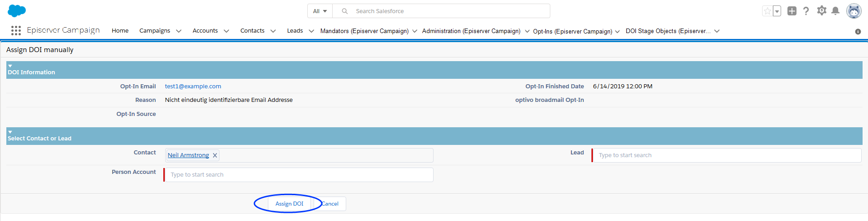This screenshot has height=221, width=868.
Task: Click the Cancel button
Action: pyautogui.click(x=330, y=204)
